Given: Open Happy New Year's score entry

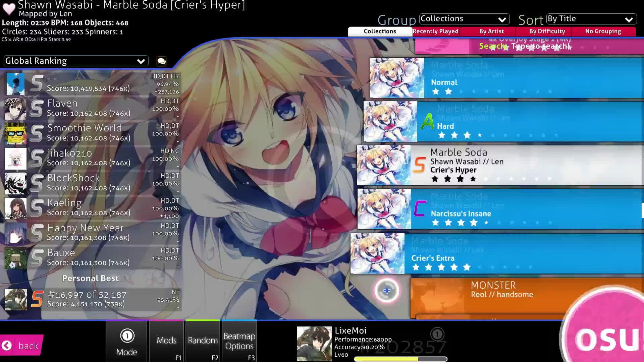Looking at the screenshot, I should click(92, 233).
